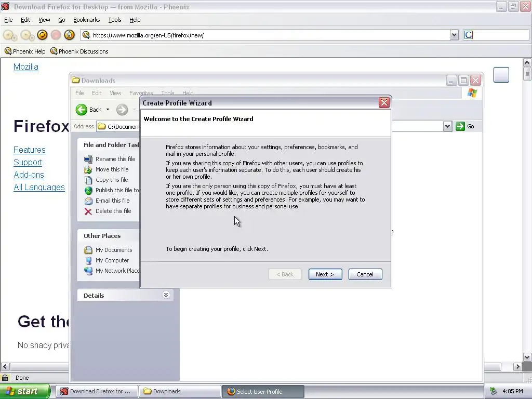Image resolution: width=532 pixels, height=399 pixels.
Task: Click the lock security icon in status bar
Action: coord(5,378)
